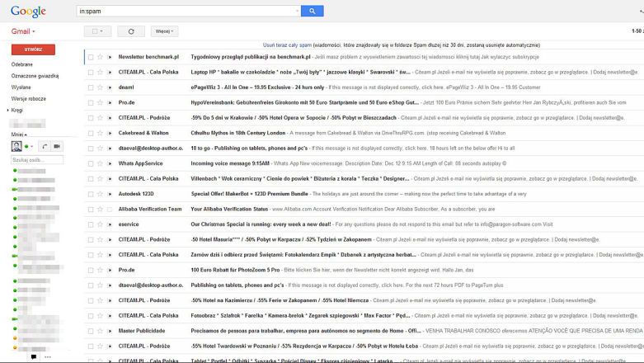
Task: Star the Alibaba Verification Team message
Action: pos(100,210)
